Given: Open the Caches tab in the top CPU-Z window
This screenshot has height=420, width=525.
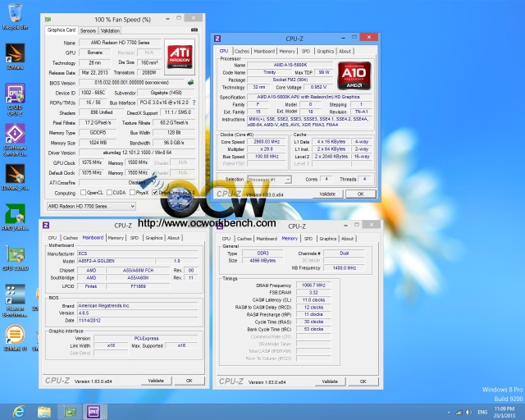Looking at the screenshot, I should tap(242, 51).
